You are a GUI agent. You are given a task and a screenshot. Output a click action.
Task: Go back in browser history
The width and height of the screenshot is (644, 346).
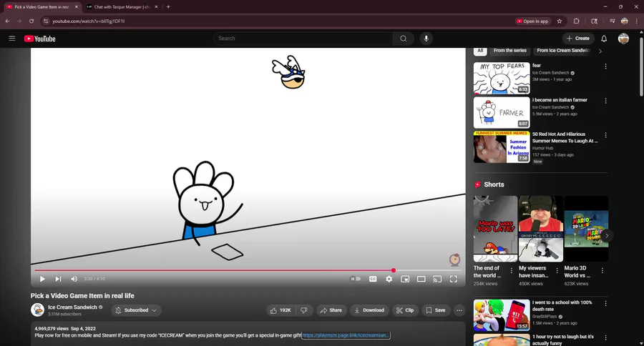pos(7,21)
